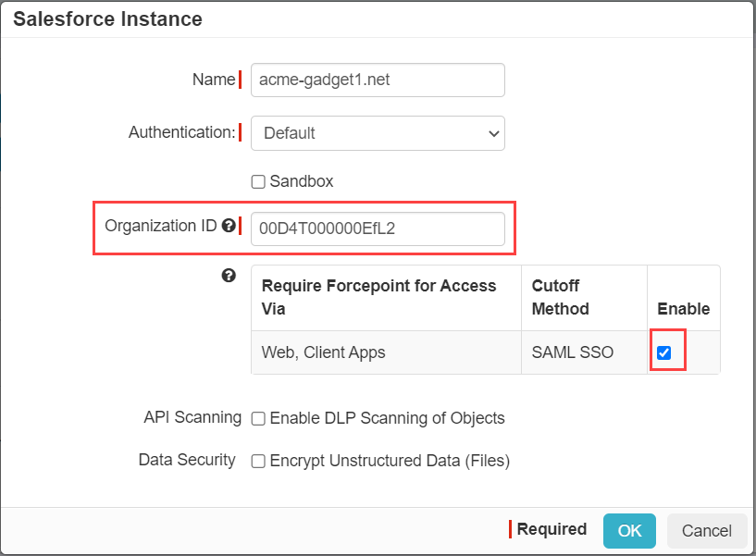Click the Name input field

(378, 80)
